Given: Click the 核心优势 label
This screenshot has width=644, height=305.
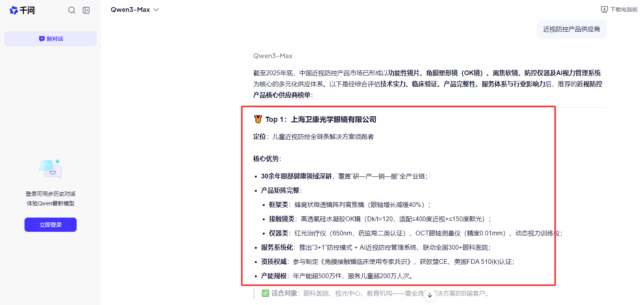Looking at the screenshot, I should (x=267, y=159).
